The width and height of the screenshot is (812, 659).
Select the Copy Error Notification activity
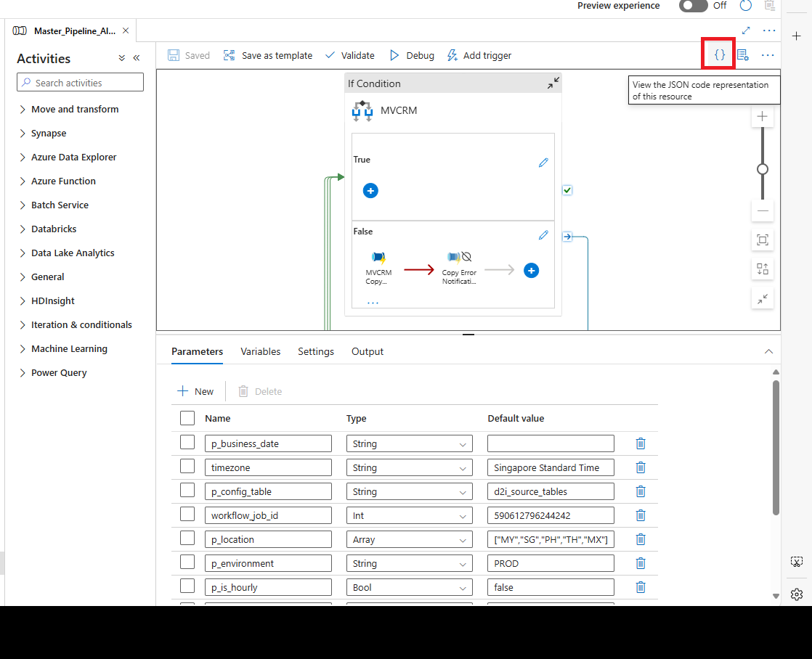459,268
